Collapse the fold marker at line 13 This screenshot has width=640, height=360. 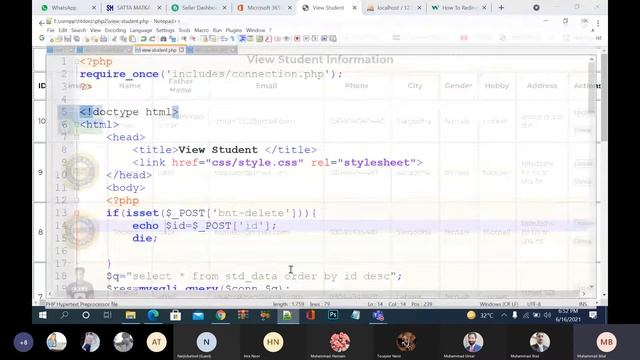pyautogui.click(x=76, y=213)
